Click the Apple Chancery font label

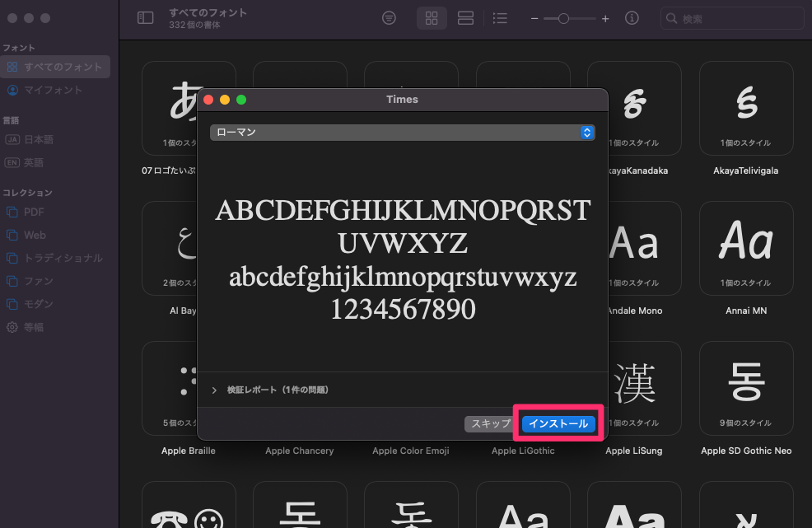click(299, 451)
